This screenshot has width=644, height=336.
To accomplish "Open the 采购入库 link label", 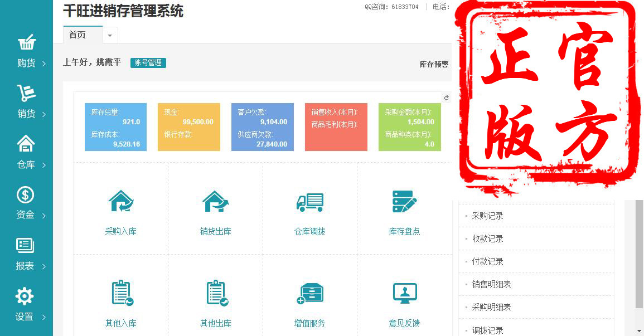I will [121, 231].
